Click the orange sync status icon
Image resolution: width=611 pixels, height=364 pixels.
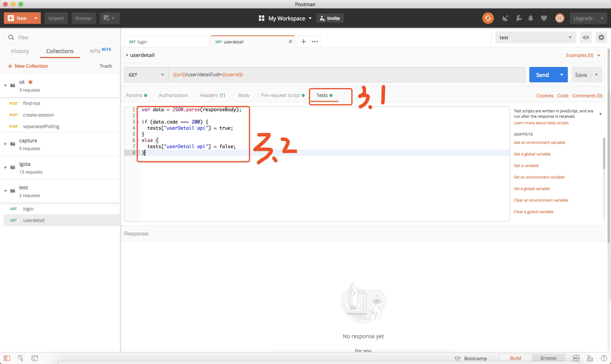(488, 18)
